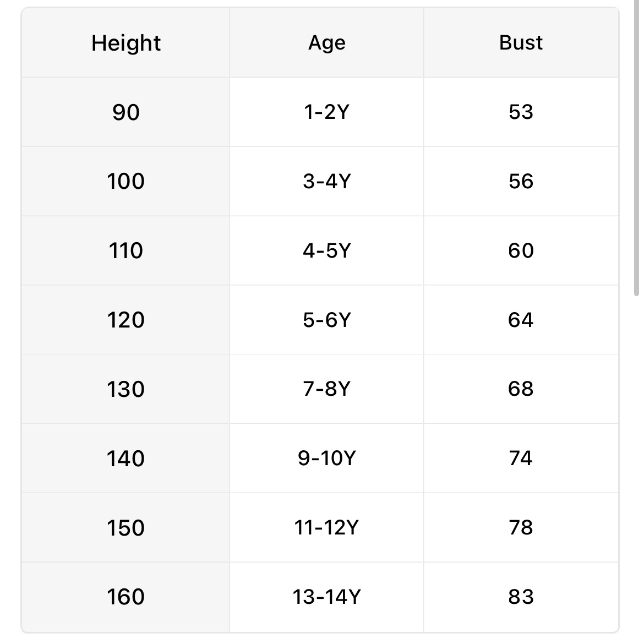The image size is (644, 644).
Task: Click the bust value 64
Action: click(521, 320)
